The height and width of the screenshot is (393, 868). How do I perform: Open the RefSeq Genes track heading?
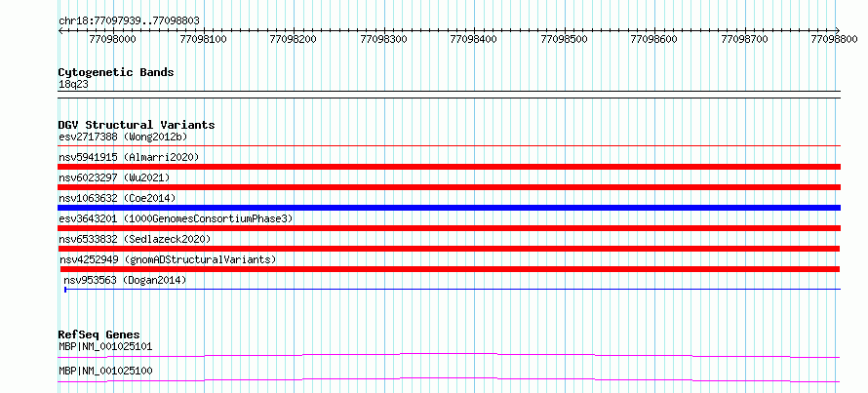point(99,334)
